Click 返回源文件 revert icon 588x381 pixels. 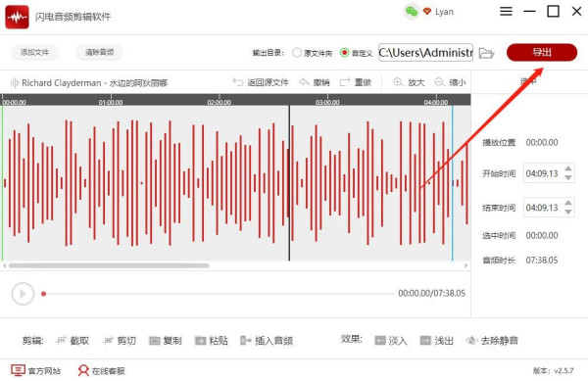click(238, 82)
